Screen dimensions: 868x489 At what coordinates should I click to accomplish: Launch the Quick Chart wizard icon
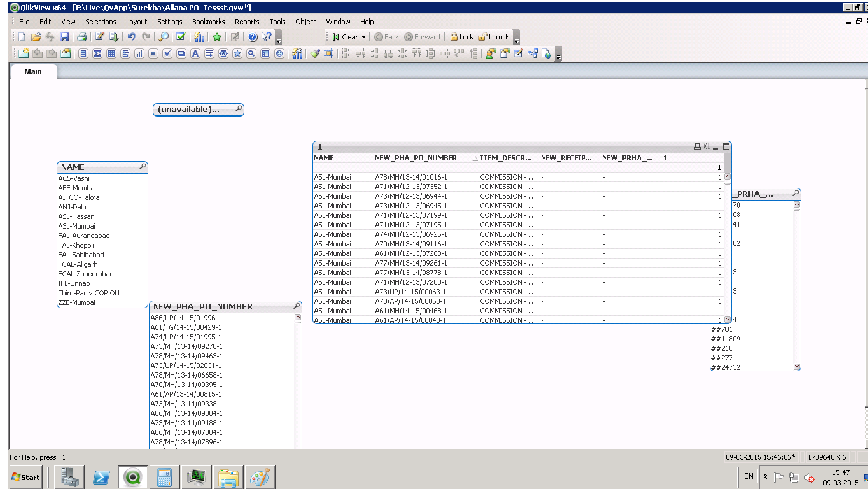[x=199, y=37]
